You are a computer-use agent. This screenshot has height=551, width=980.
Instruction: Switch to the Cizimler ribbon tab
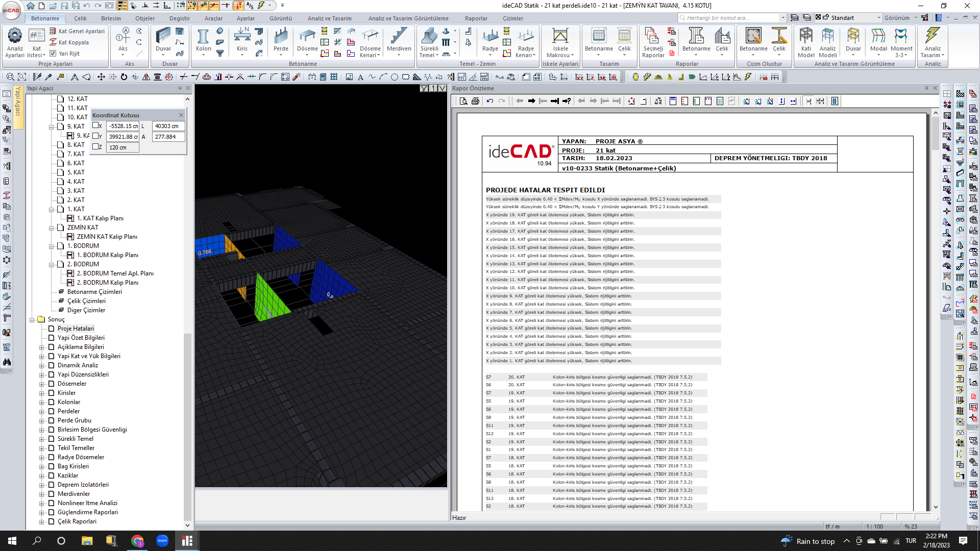513,18
